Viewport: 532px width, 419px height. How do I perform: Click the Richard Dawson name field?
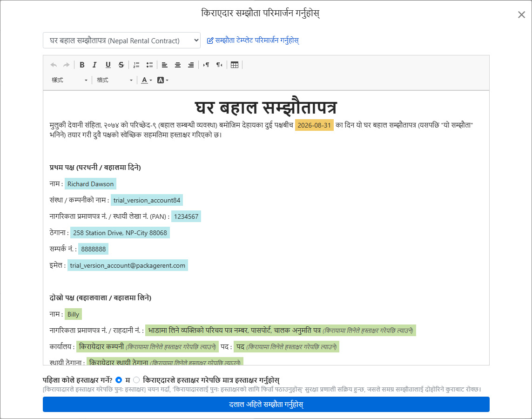(x=91, y=184)
